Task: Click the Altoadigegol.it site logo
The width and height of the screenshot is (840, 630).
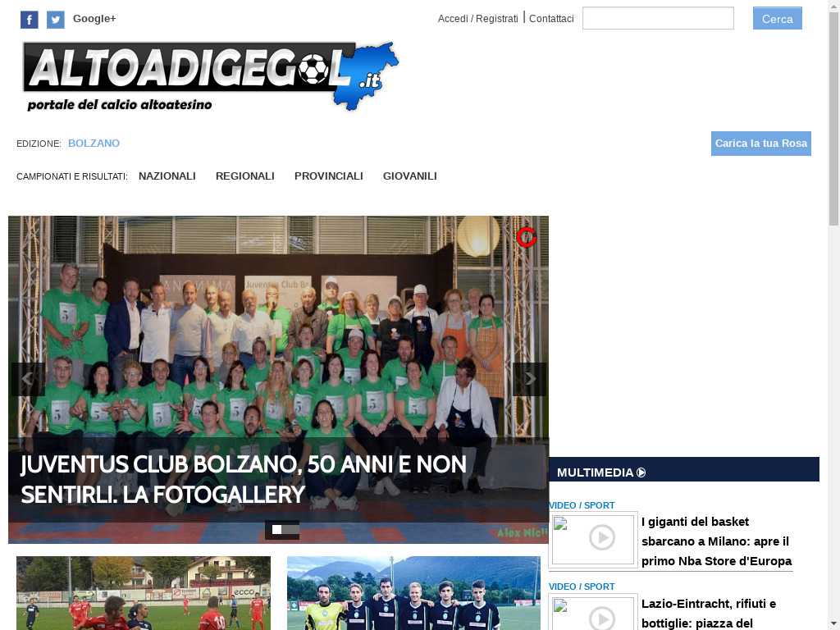Action: click(x=211, y=76)
